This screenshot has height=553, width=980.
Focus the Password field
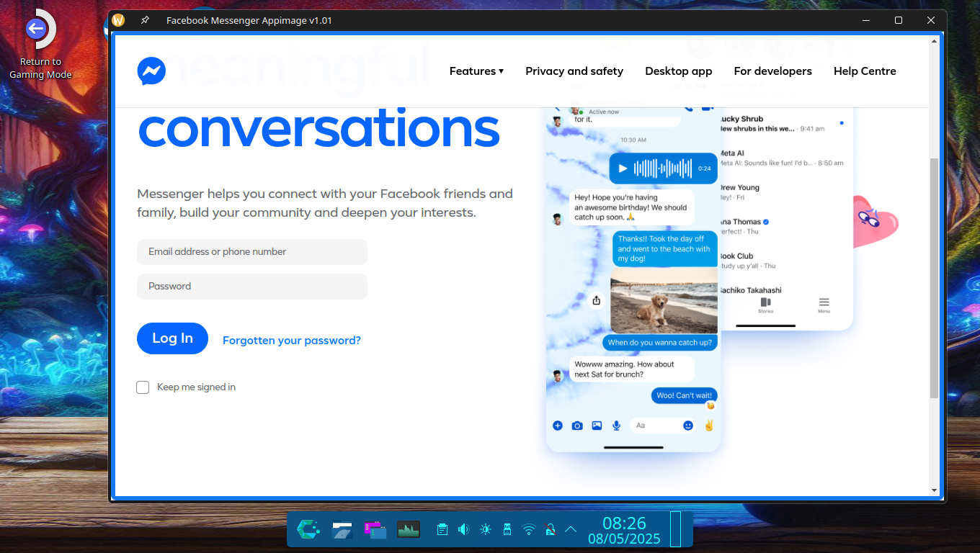(x=252, y=287)
